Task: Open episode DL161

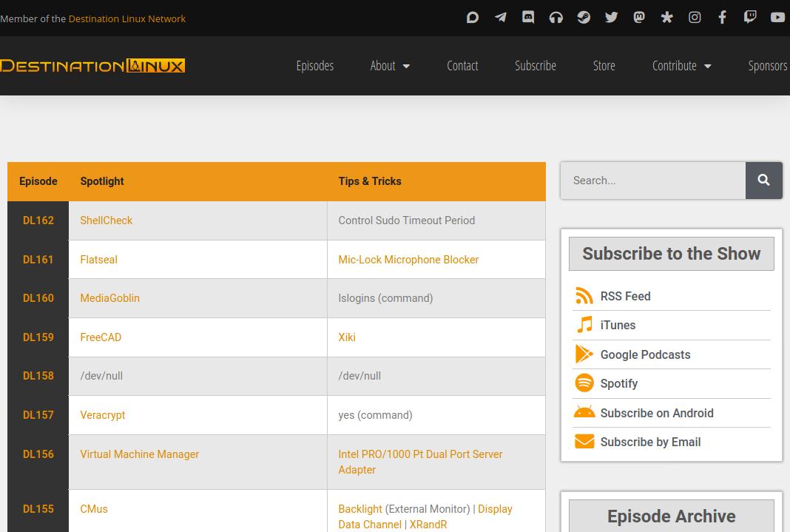Action: (x=38, y=260)
